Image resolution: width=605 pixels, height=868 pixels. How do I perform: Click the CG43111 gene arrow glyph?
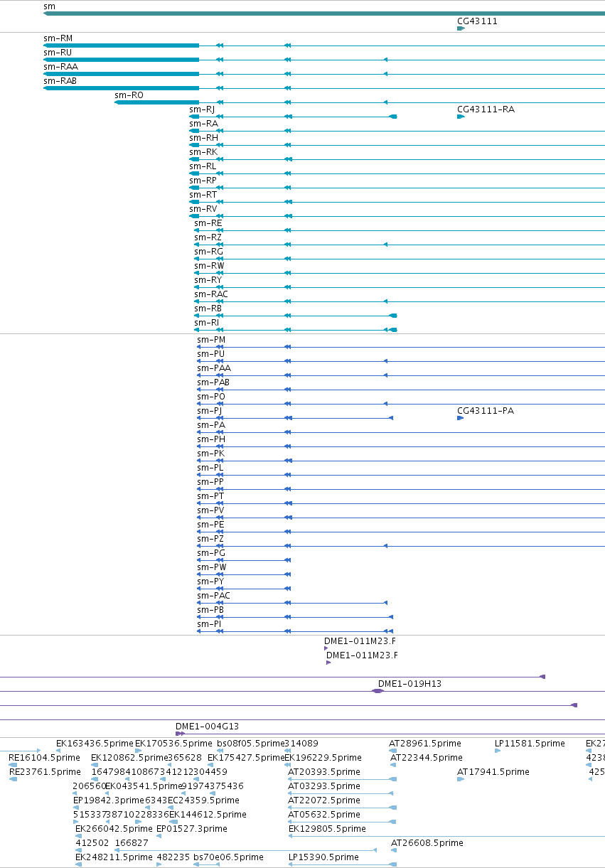coord(461,28)
